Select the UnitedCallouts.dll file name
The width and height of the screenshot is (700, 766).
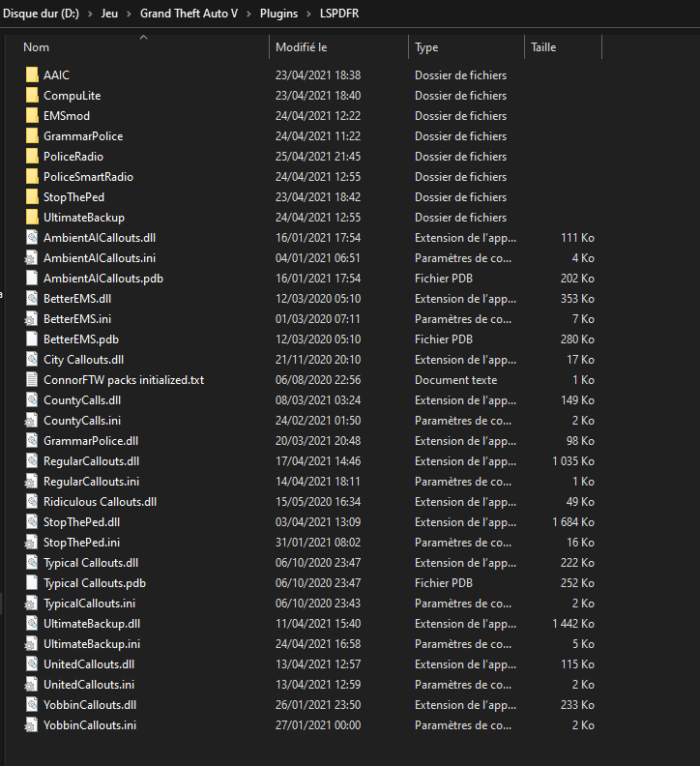point(89,664)
